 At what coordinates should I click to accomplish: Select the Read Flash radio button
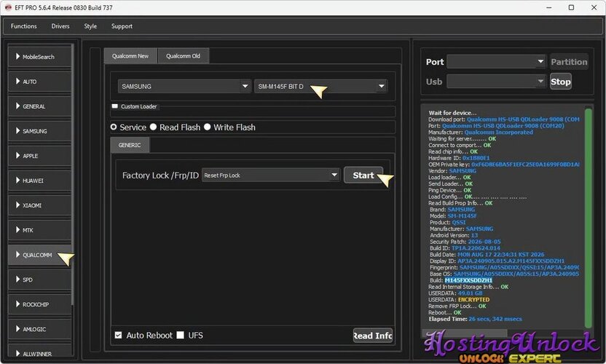(154, 127)
